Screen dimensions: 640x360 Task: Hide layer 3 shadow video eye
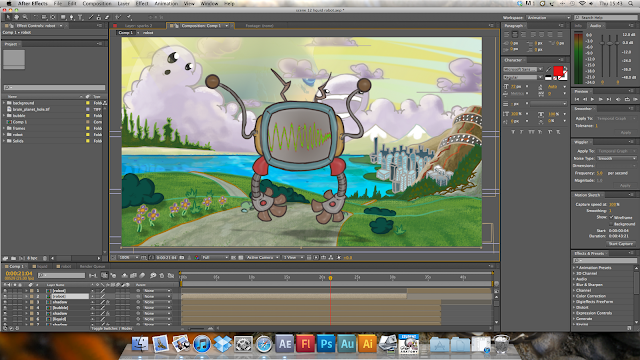coord(5,302)
